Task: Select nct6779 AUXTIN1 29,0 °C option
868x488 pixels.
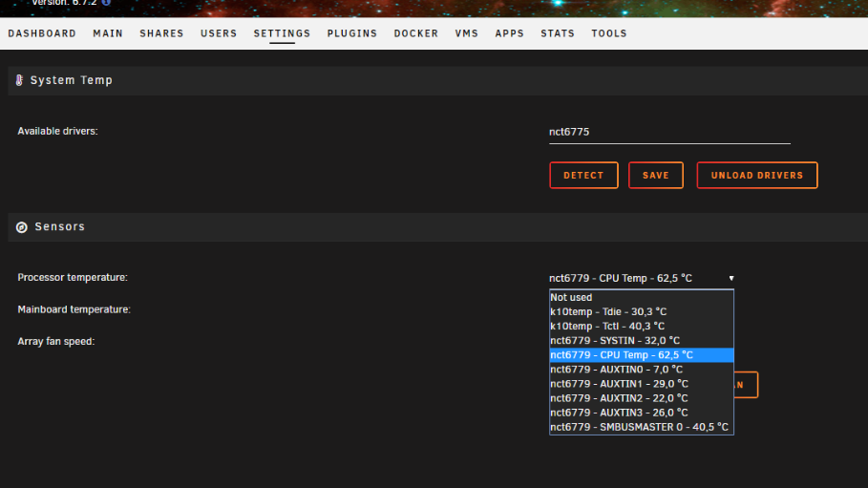Action: [641, 384]
